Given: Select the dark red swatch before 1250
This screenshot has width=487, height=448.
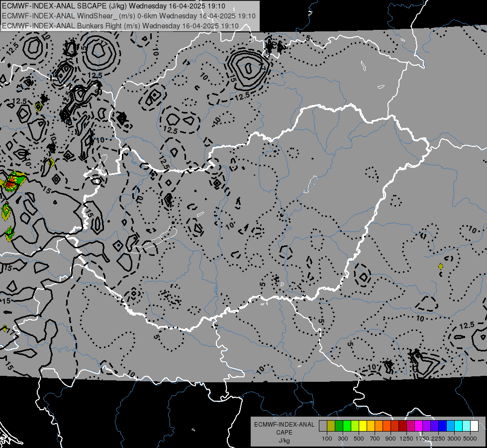Looking at the screenshot, I should click(x=403, y=426).
